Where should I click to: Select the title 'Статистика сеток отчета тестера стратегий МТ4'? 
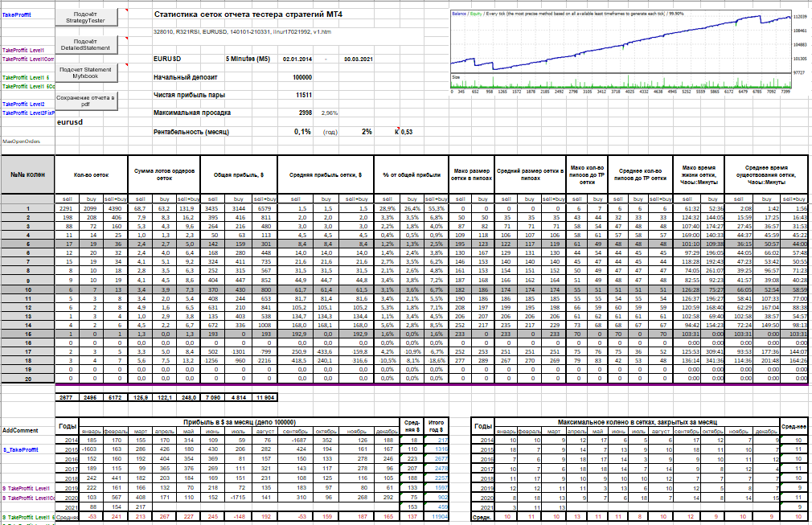pos(248,14)
